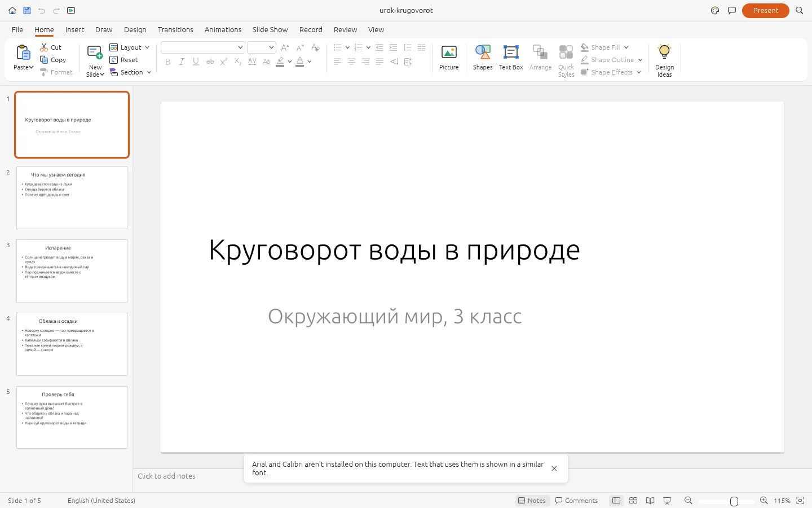Open the search magnifier icon
Screen dimensions: 812x508
[x=800, y=11]
